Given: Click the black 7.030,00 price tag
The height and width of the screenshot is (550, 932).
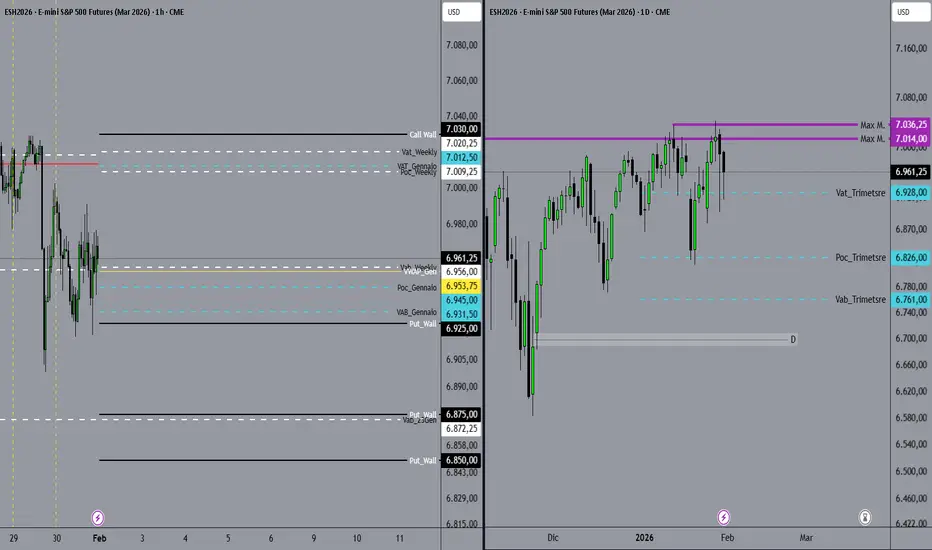Looking at the screenshot, I should [461, 129].
